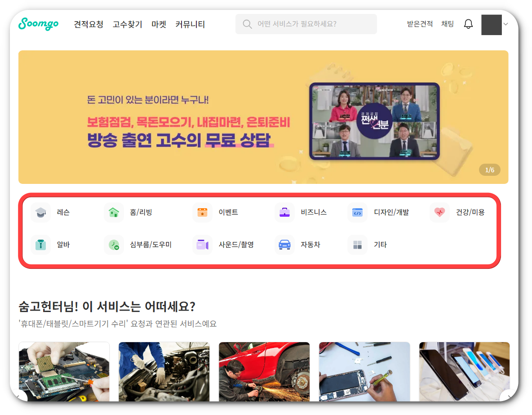Open the 디자인/개발 category

(357, 212)
